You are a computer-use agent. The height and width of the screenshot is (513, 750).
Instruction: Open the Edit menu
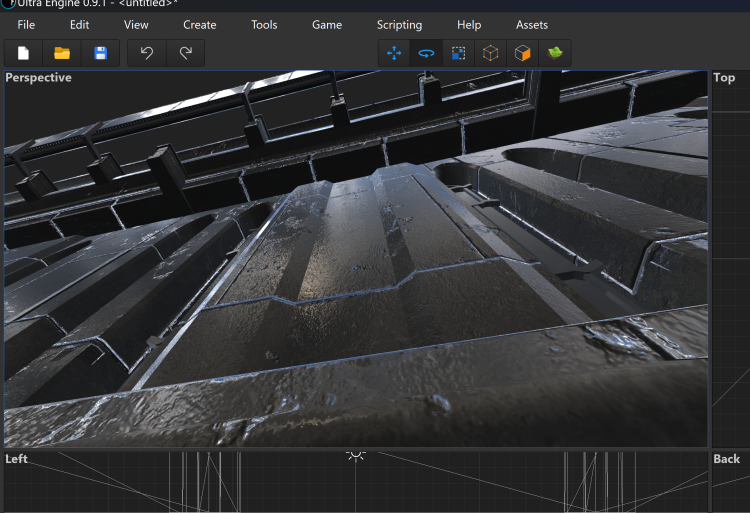tap(79, 24)
